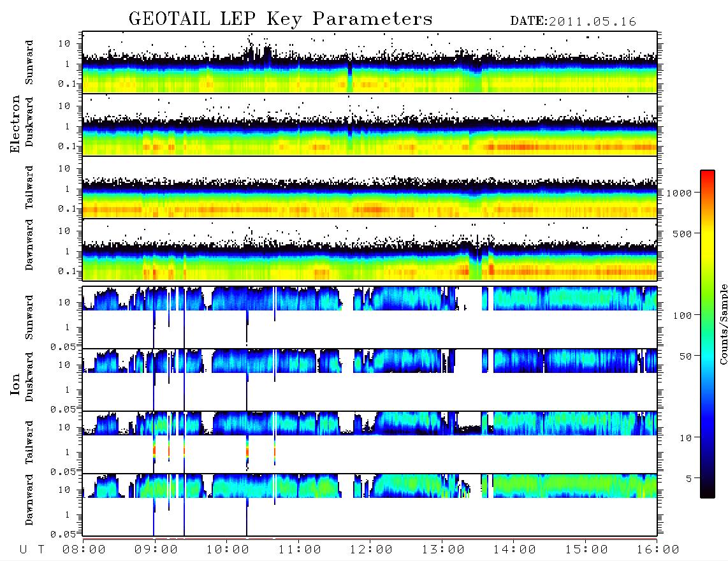The width and height of the screenshot is (728, 561).
Task: Click the "16:00" time tick label
Action: coord(658,550)
